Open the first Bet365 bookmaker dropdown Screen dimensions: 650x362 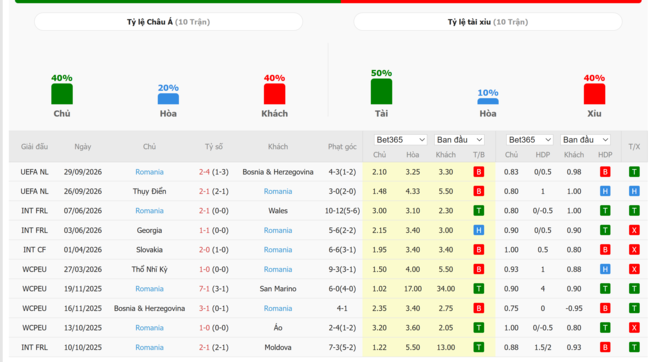click(400, 140)
